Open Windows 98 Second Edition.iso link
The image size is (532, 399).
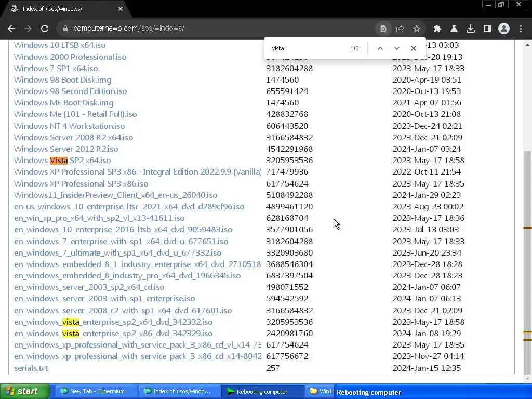[70, 91]
